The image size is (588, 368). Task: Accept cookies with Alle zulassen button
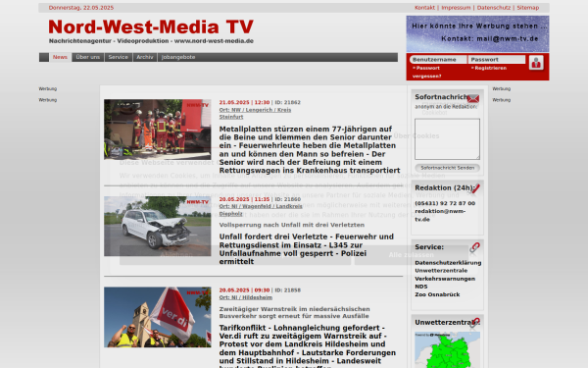click(x=412, y=255)
